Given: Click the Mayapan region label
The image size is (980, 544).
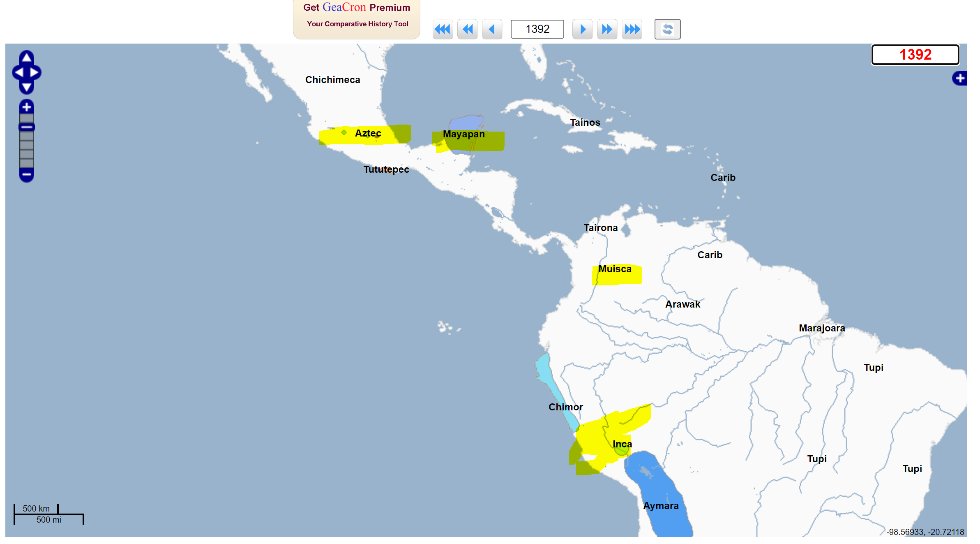Looking at the screenshot, I should [463, 134].
